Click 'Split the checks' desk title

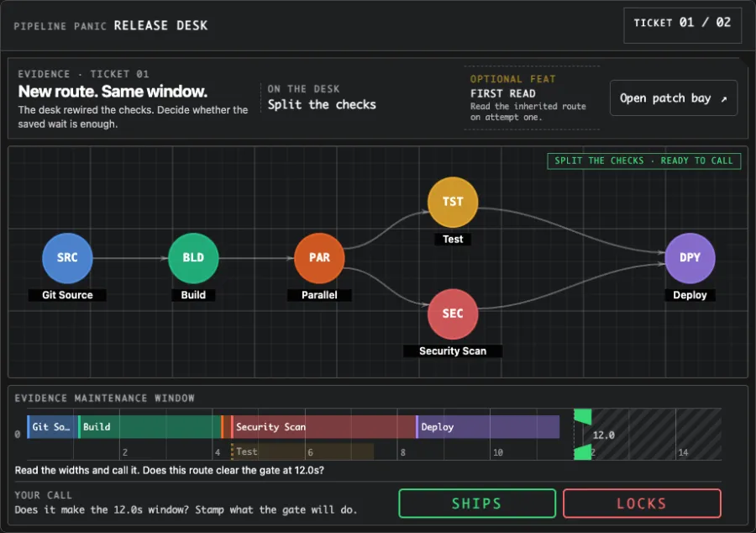[x=322, y=105]
